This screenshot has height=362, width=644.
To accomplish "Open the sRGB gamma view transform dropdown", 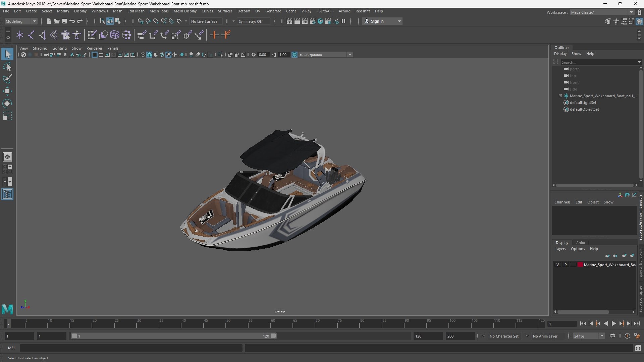I will point(325,55).
